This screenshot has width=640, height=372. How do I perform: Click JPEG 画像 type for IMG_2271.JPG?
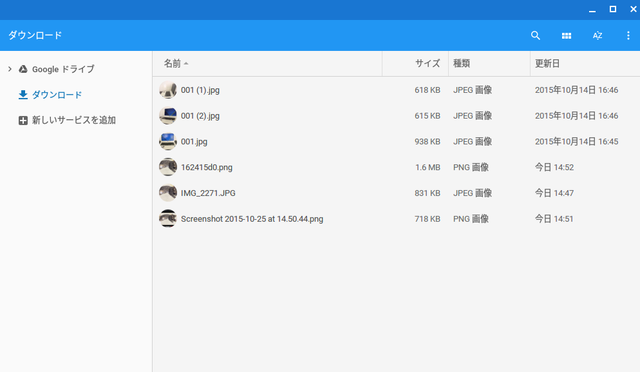(x=472, y=193)
